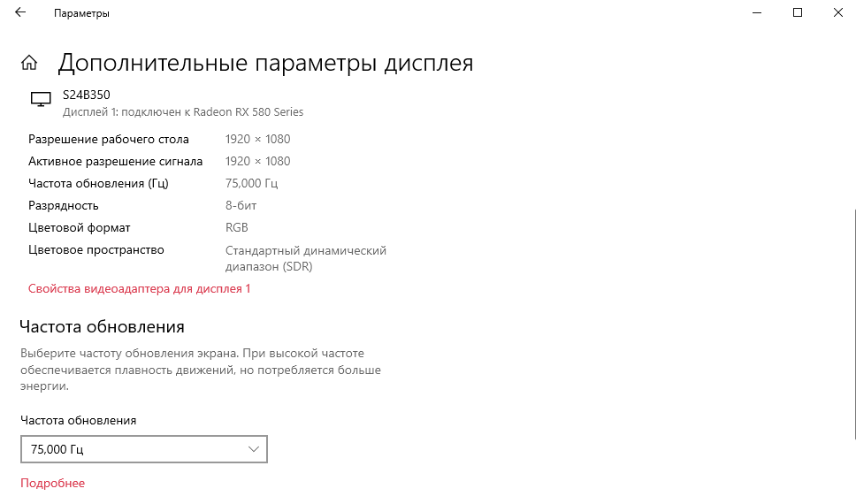Image resolution: width=856 pixels, height=504 pixels.
Task: Click the Дополнительные параметры дисплея page heading
Action: point(265,63)
